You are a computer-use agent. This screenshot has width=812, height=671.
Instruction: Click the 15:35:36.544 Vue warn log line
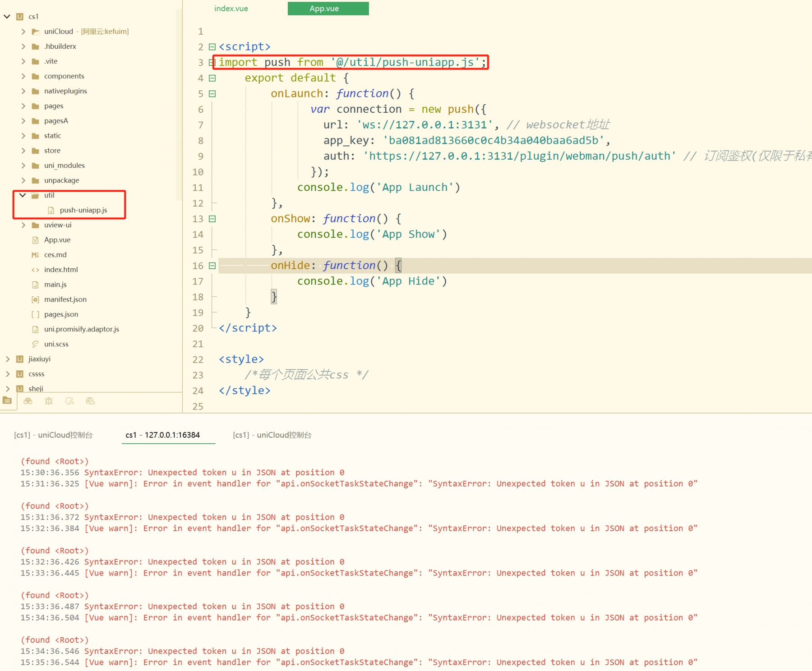point(359,662)
